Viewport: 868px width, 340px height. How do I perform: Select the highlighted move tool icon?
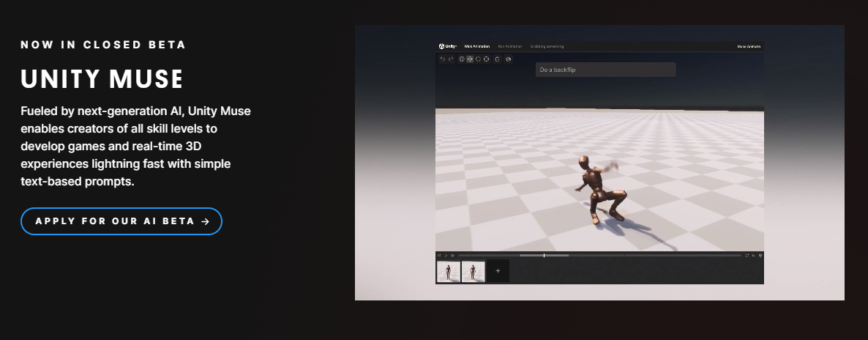coord(470,59)
